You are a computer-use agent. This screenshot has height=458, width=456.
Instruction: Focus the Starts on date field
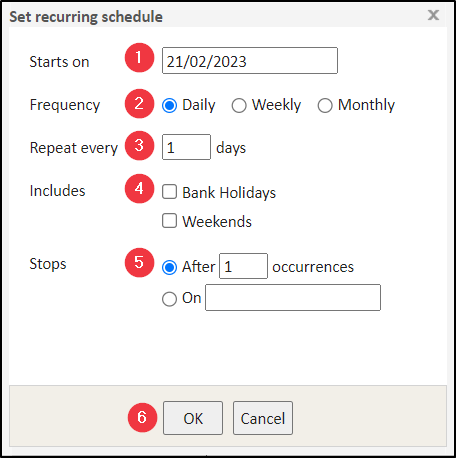pos(250,60)
